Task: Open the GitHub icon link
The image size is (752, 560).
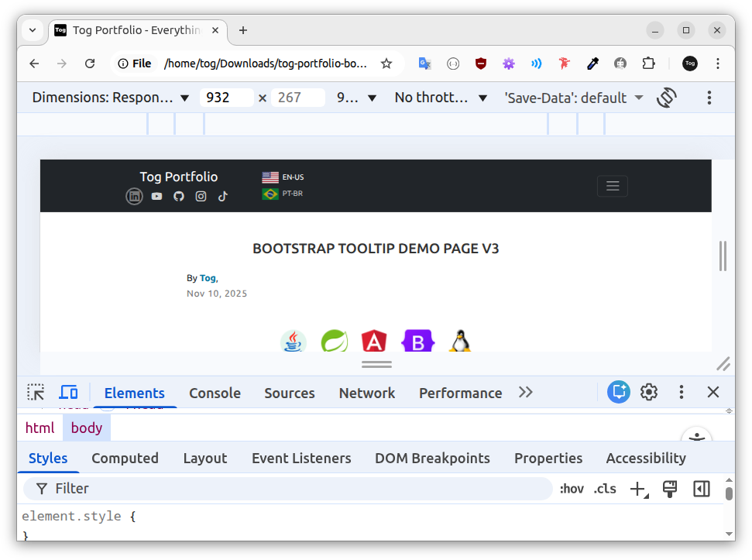Action: coord(178,196)
